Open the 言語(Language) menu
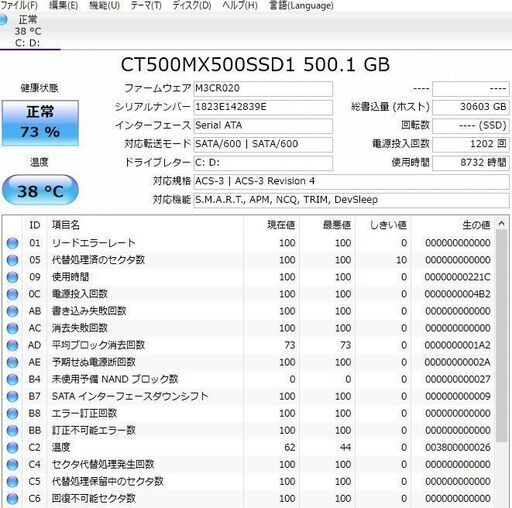Screen dimensions: 512x508 click(x=301, y=5)
